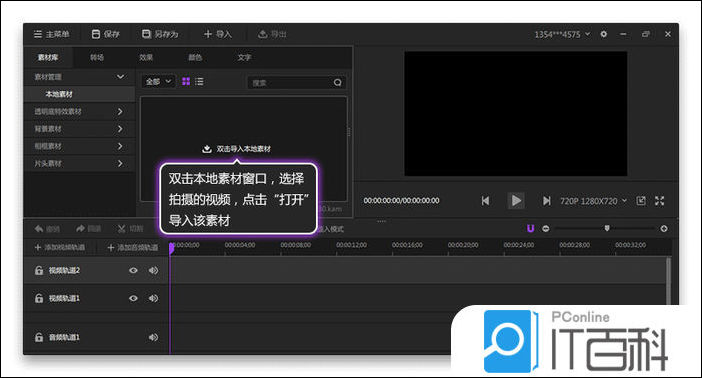Click the 撤销 undo button
The height and width of the screenshot is (378, 702).
(47, 229)
